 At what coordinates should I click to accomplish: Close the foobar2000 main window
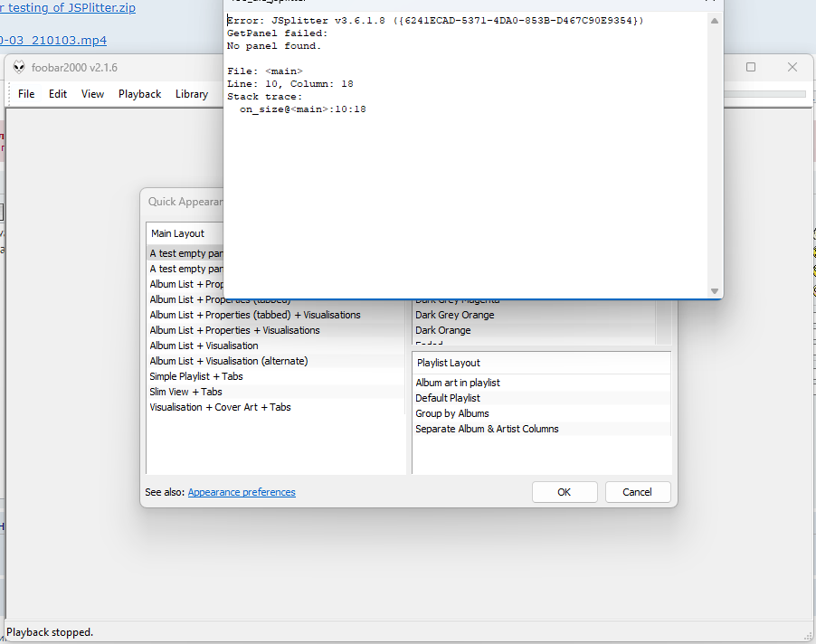tap(792, 68)
